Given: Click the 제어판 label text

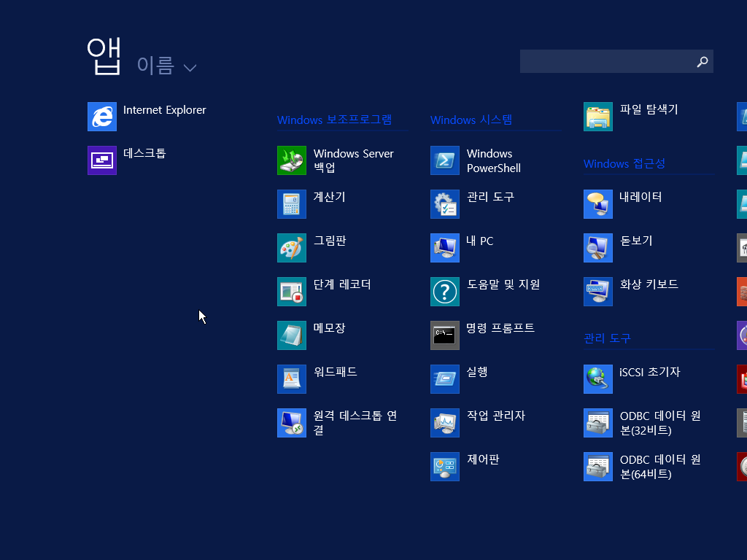Looking at the screenshot, I should (483, 459).
